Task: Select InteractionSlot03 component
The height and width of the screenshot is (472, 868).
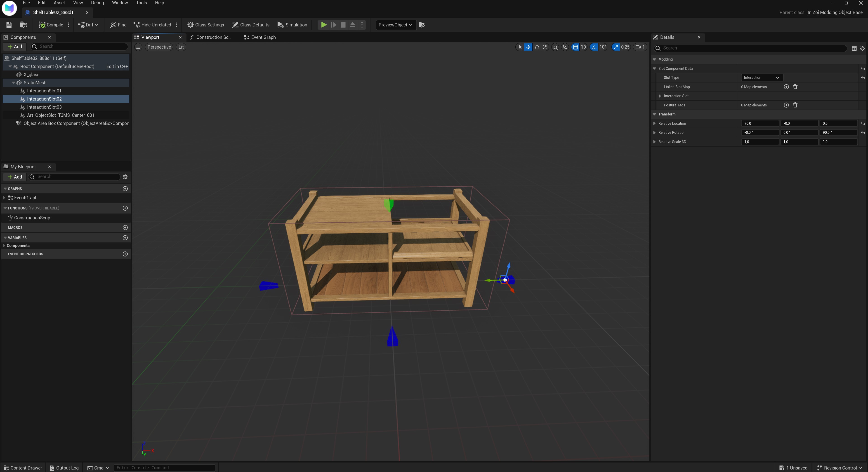Action: pos(44,107)
